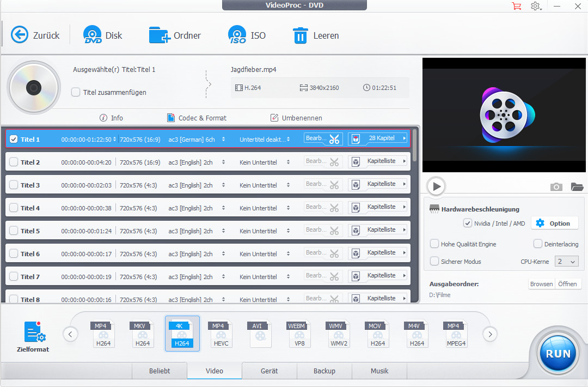
Task: Open Codec & Format settings
Action: [x=197, y=118]
